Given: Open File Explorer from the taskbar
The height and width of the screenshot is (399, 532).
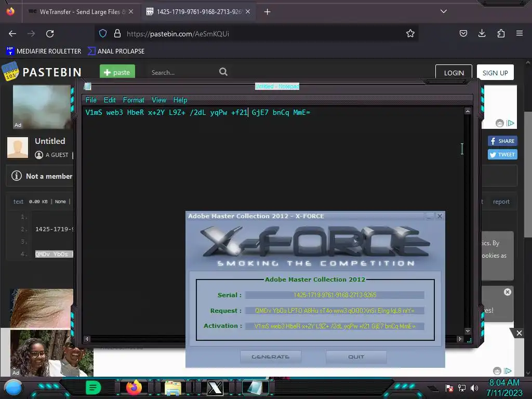Looking at the screenshot, I should pyautogui.click(x=173, y=388).
